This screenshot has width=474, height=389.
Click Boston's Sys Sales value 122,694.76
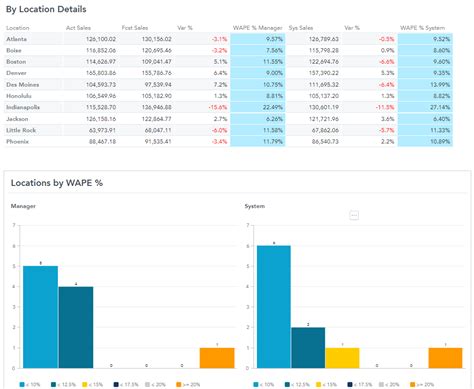coord(324,62)
